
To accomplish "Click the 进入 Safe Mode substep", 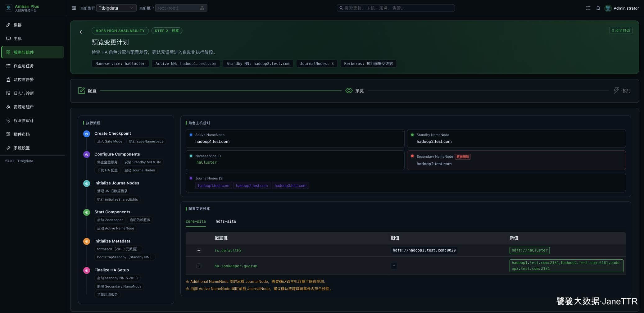I will tap(110, 142).
